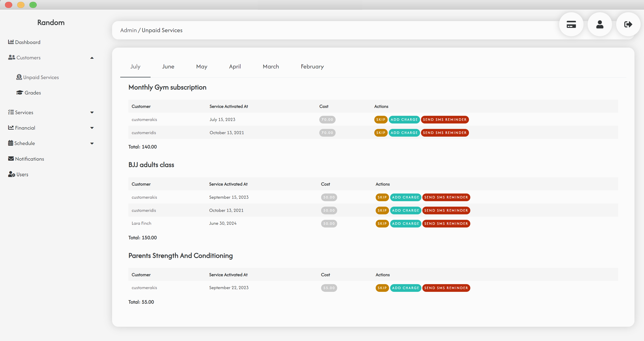Click the Lara Finch 50.00 cost badge
Screen dimensions: 644x341
coord(329,223)
